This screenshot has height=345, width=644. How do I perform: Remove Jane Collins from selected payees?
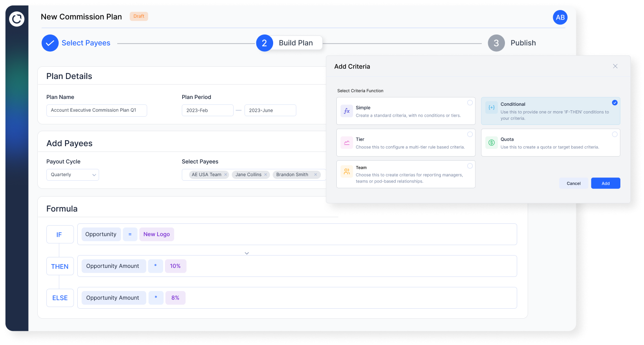click(x=265, y=174)
